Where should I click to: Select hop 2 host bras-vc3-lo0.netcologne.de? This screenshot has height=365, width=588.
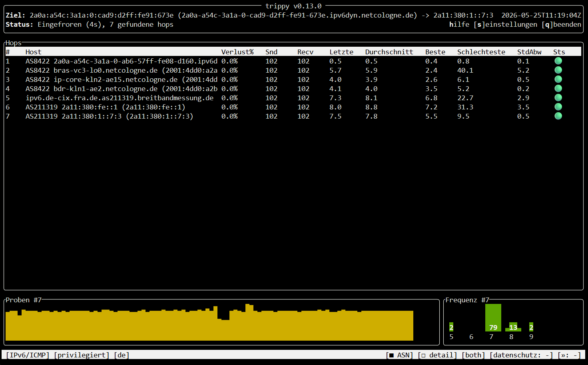pyautogui.click(x=122, y=70)
